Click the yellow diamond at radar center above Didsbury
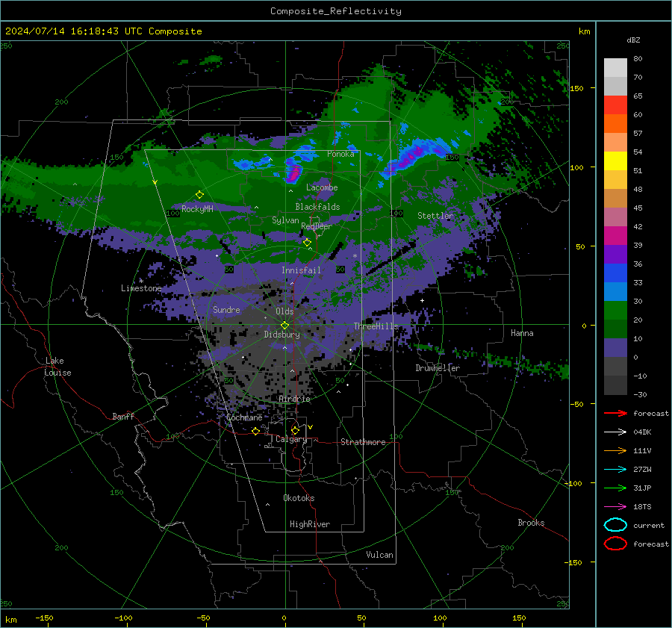 (284, 325)
